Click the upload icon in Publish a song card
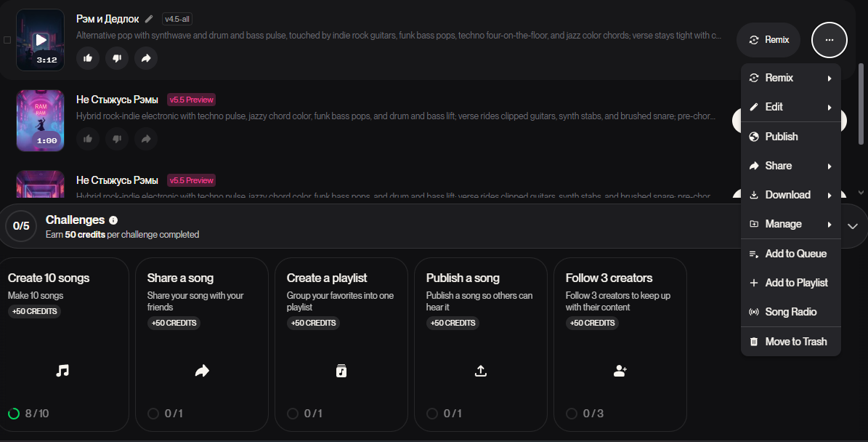Image resolution: width=868 pixels, height=442 pixels. click(481, 371)
